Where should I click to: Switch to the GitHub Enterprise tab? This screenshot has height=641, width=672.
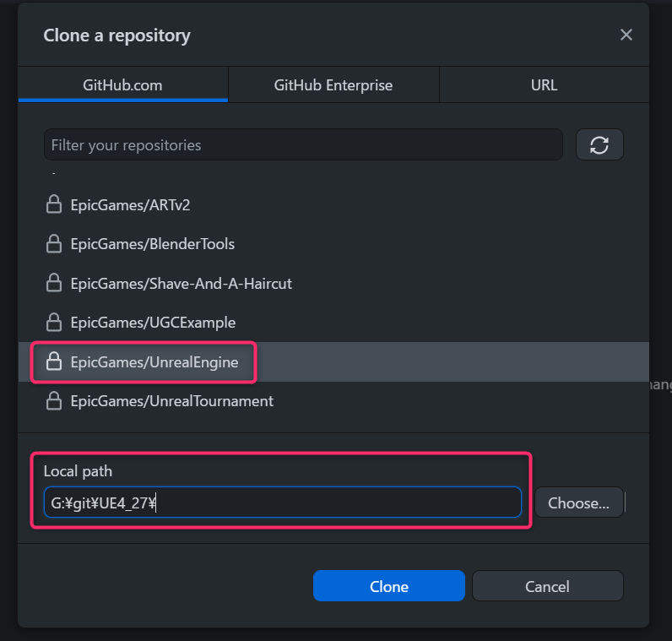click(x=333, y=85)
